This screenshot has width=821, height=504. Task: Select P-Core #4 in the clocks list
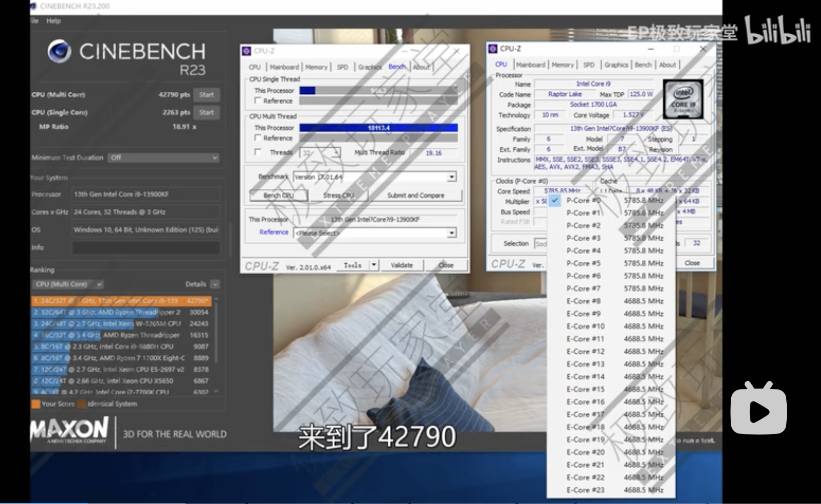611,251
